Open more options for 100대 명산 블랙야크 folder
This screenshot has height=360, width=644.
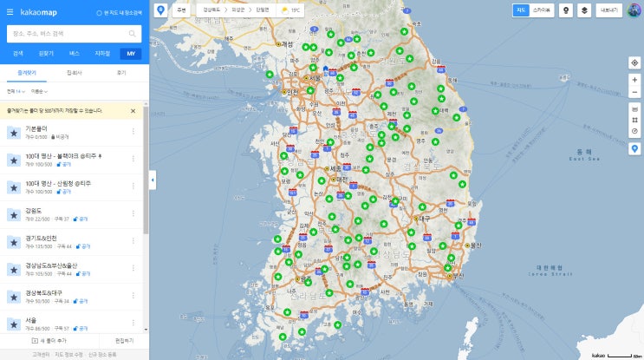tap(133, 159)
